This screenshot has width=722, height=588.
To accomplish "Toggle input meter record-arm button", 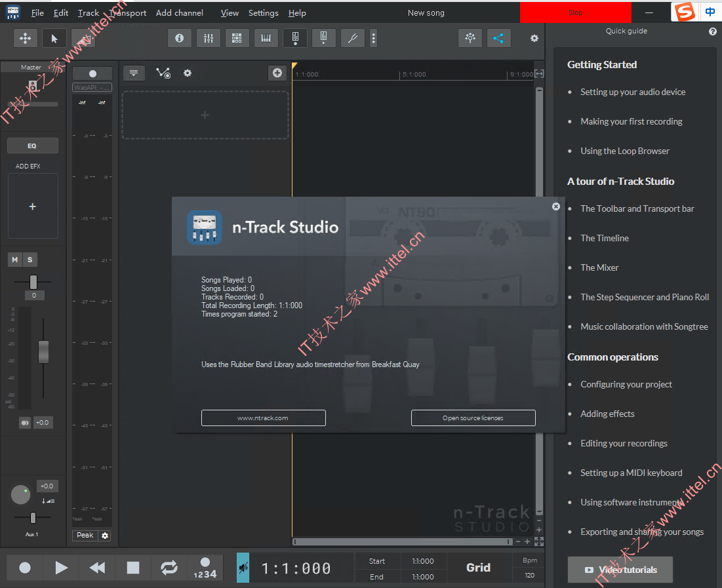I will (x=92, y=73).
